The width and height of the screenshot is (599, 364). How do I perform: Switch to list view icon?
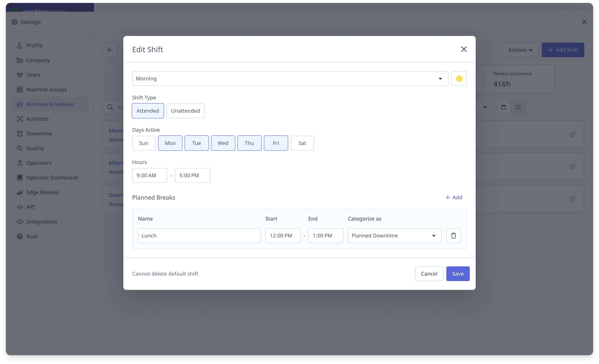click(518, 107)
